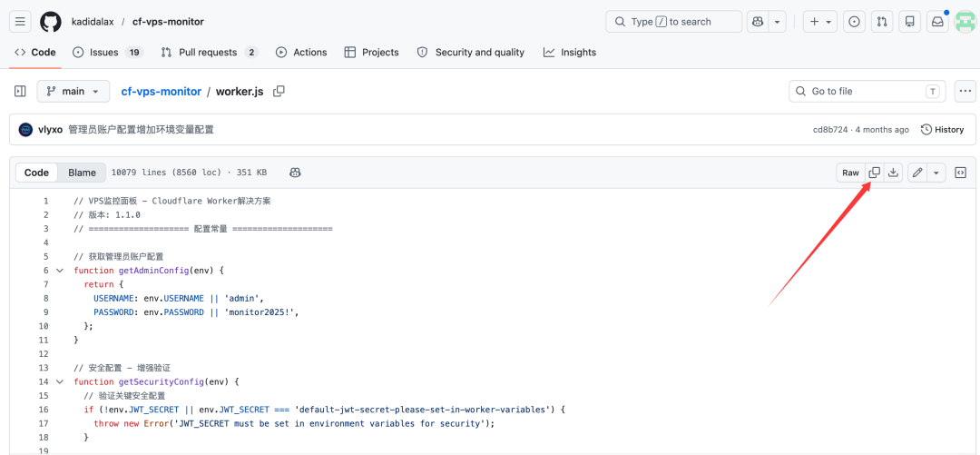Click the '4 months ago' commit time
The height and width of the screenshot is (455, 980).
(x=883, y=130)
